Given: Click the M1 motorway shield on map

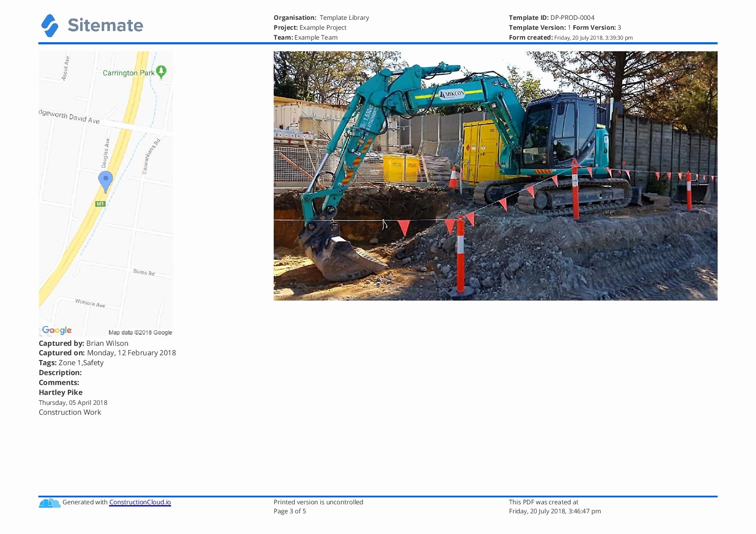Looking at the screenshot, I should coord(100,204).
